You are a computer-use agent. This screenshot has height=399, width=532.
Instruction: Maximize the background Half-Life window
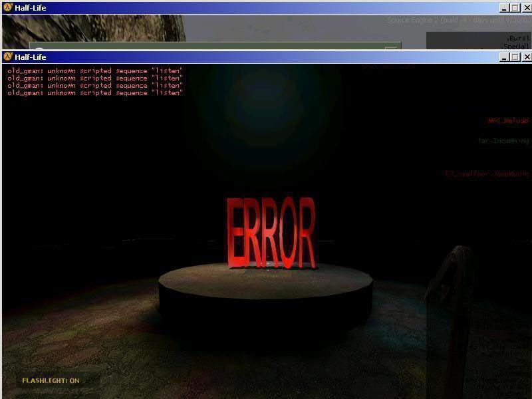click(515, 8)
